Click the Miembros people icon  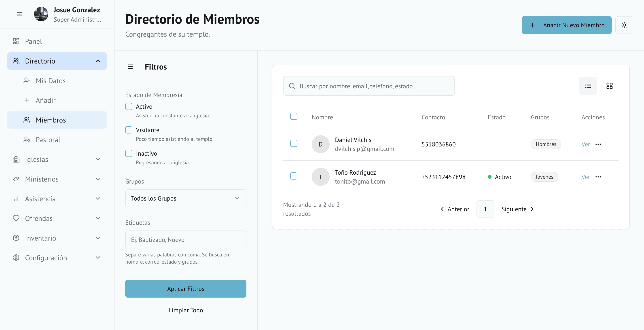coord(27,120)
